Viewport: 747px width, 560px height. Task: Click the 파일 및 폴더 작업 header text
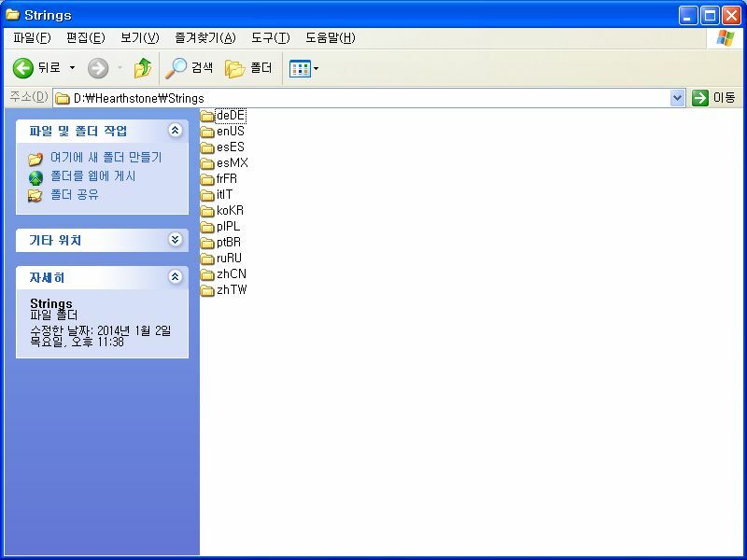coord(78,131)
